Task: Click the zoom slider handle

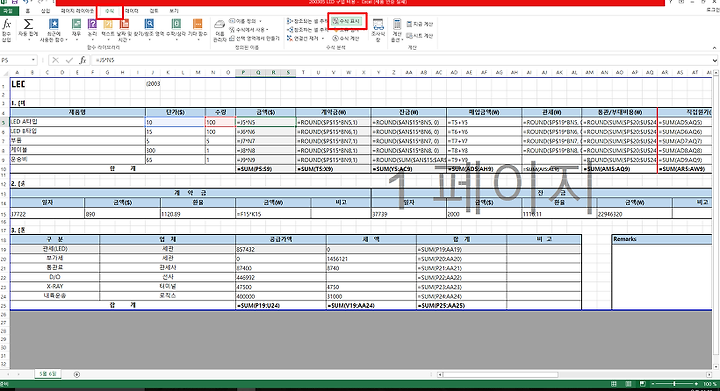Action: click(x=674, y=384)
